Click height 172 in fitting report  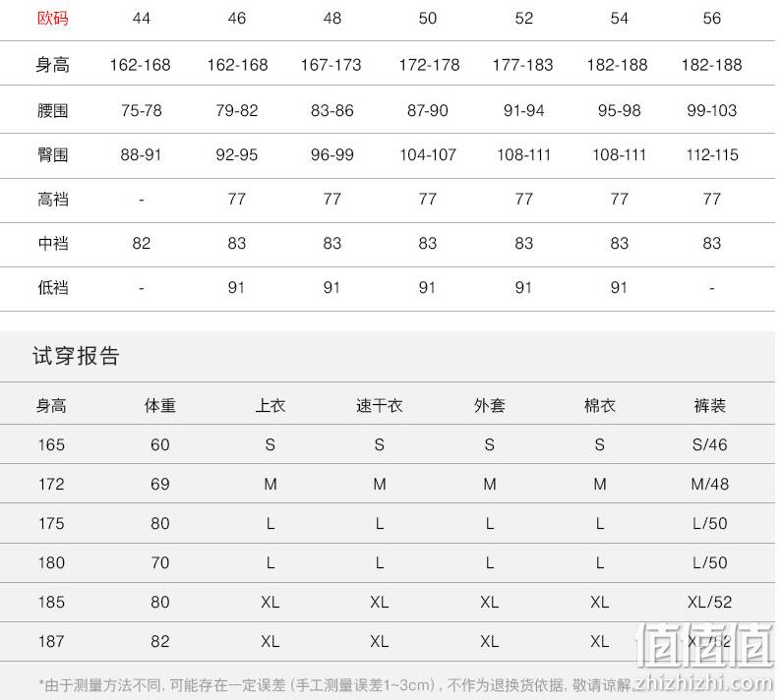(51, 484)
